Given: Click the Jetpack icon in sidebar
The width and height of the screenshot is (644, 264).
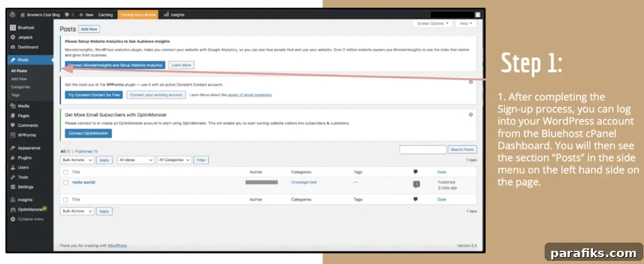Looking at the screenshot, I should tap(13, 37).
